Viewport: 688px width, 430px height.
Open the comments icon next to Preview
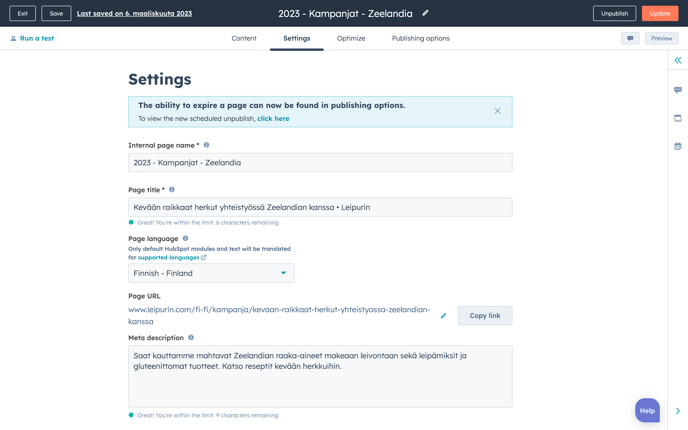[630, 38]
